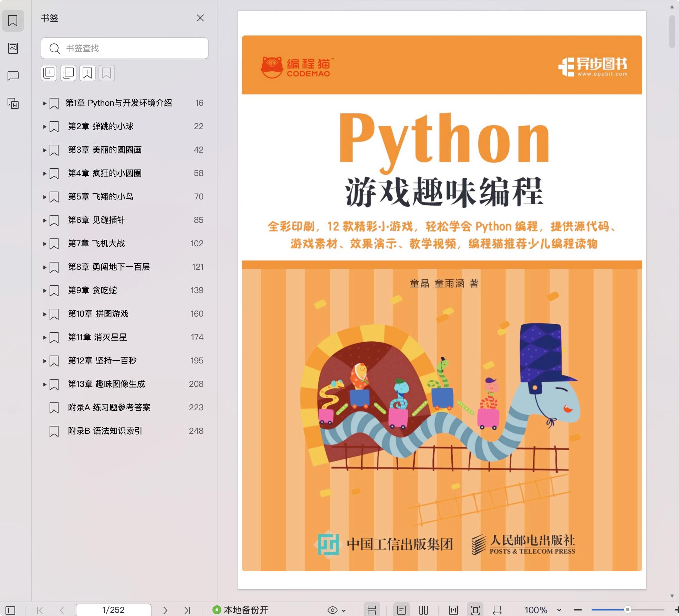This screenshot has width=679, height=616.
Task: Open 附录A 练习题参考答案 bookmark
Action: pos(109,408)
